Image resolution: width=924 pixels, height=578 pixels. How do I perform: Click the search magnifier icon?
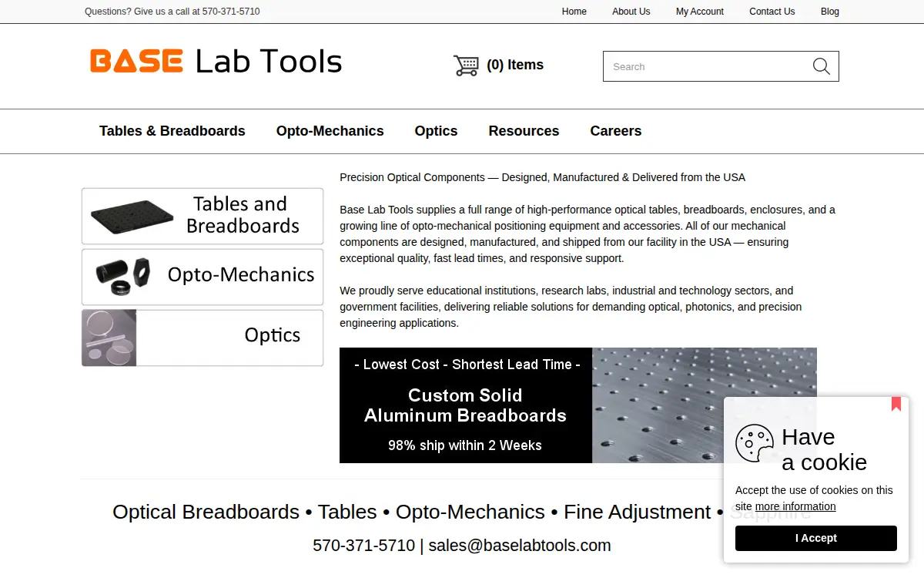822,66
